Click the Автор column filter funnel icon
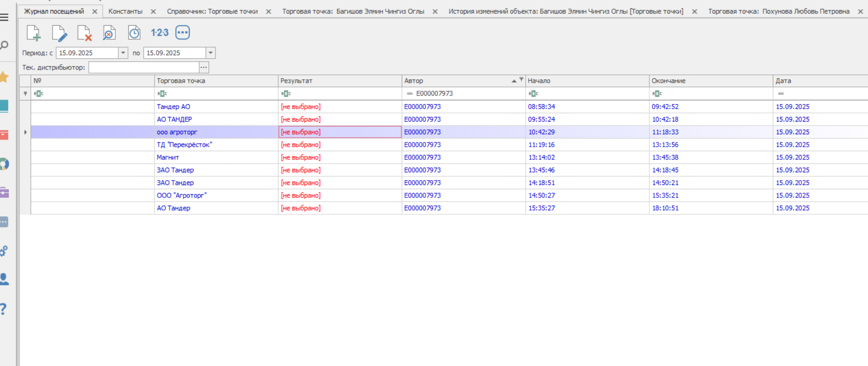 coord(521,79)
